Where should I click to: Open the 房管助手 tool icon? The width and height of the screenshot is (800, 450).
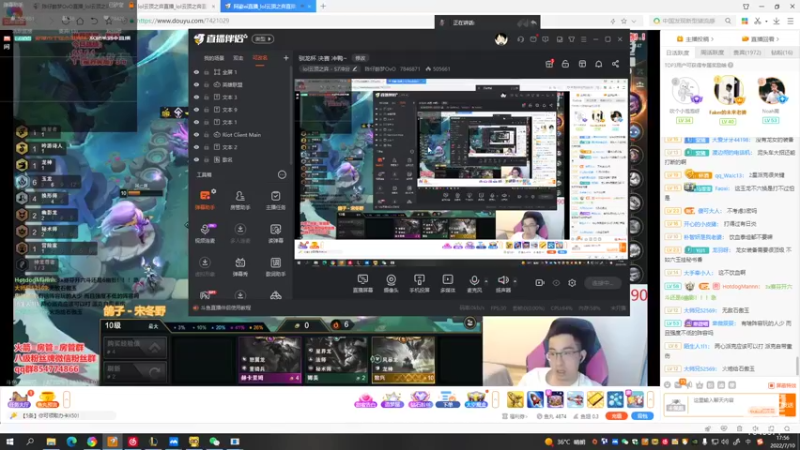[x=240, y=199]
